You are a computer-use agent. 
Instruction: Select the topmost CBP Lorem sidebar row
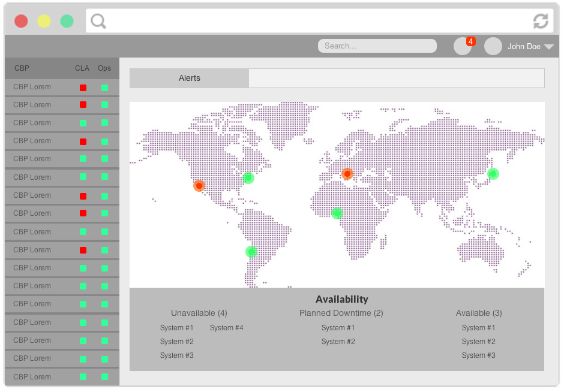(62, 88)
